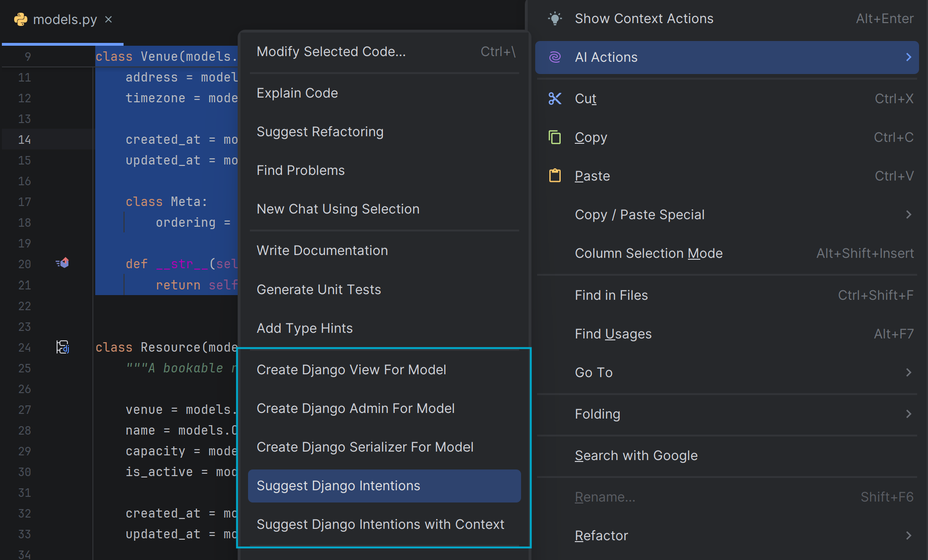The image size is (928, 560).
Task: Expand the Folding submenu arrow
Action: [x=909, y=414]
